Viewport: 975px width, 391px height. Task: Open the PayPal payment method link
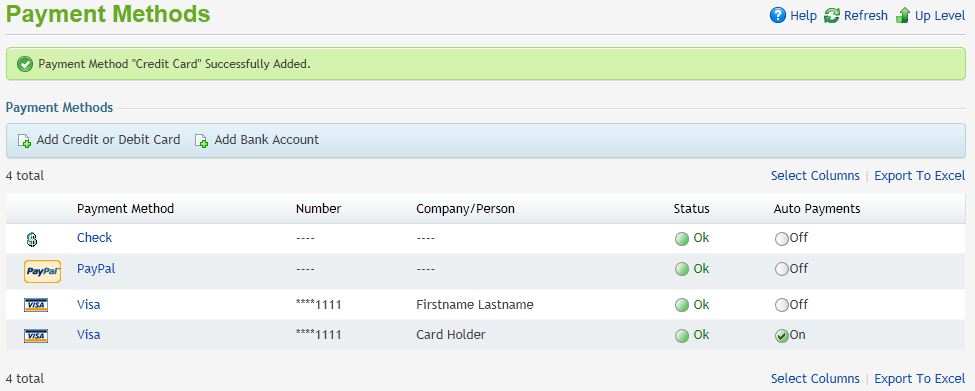tap(96, 269)
